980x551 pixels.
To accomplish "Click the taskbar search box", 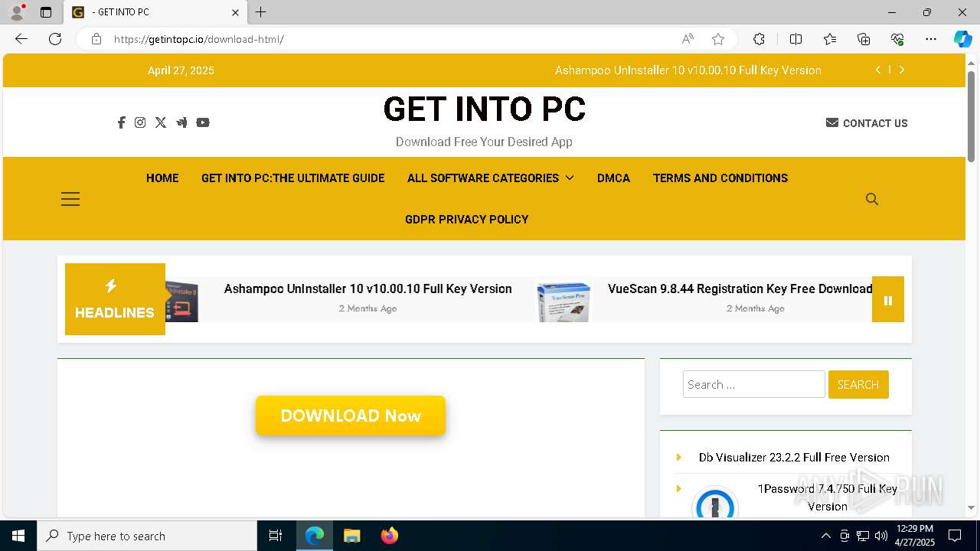I will [147, 536].
